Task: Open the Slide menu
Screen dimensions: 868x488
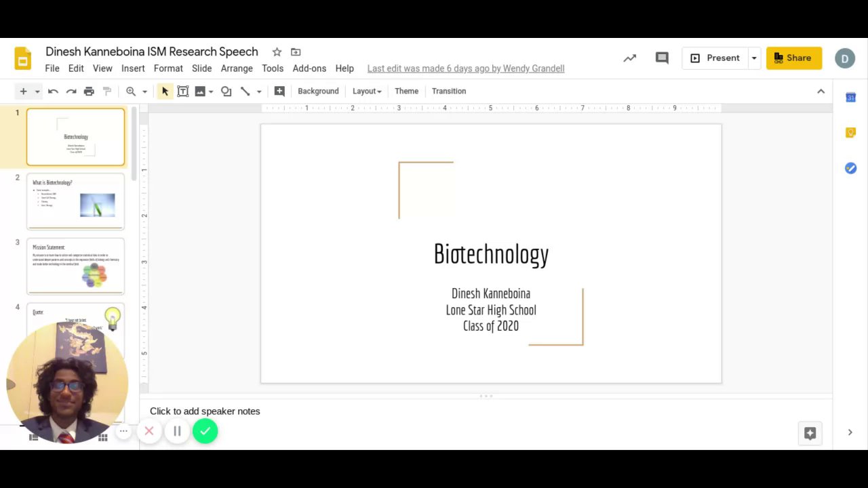Action: (202, 68)
